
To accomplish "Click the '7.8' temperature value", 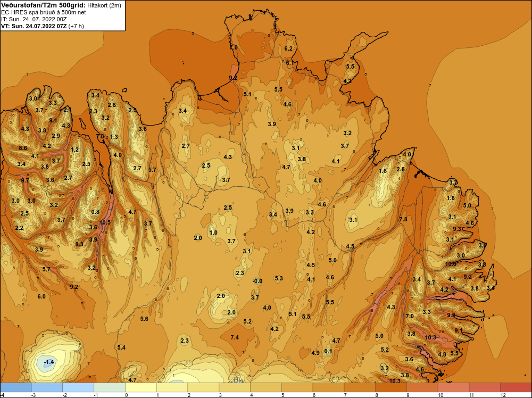I will 403,220.
